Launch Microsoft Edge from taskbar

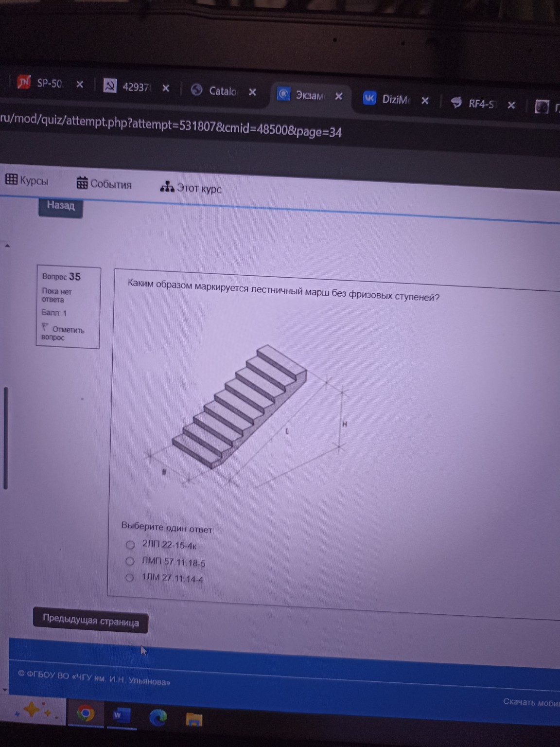pyautogui.click(x=157, y=717)
